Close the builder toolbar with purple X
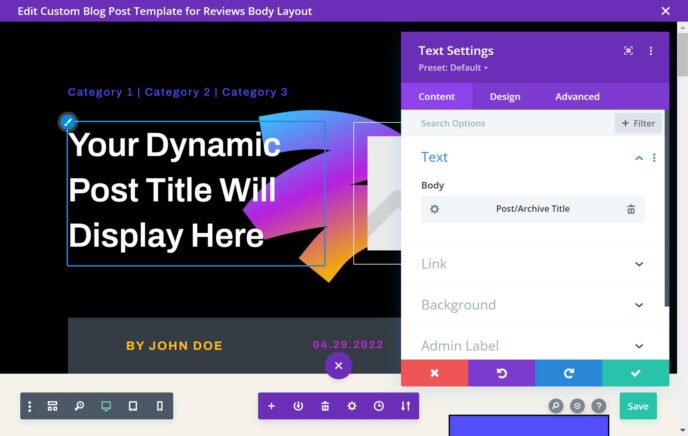688x436 pixels. pos(338,365)
